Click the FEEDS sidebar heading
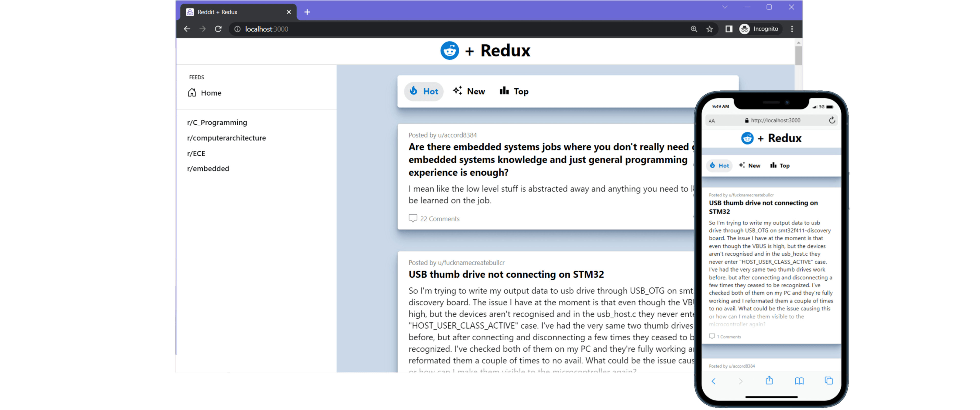This screenshot has width=980, height=410. tap(196, 77)
